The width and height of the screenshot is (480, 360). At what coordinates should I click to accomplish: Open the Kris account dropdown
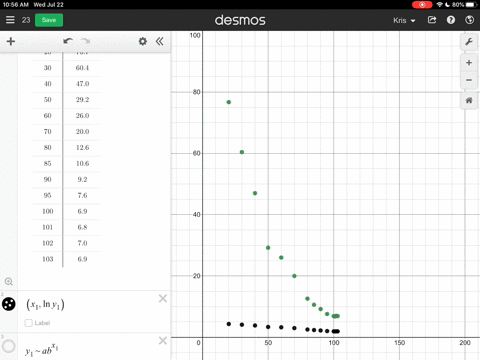coord(404,20)
